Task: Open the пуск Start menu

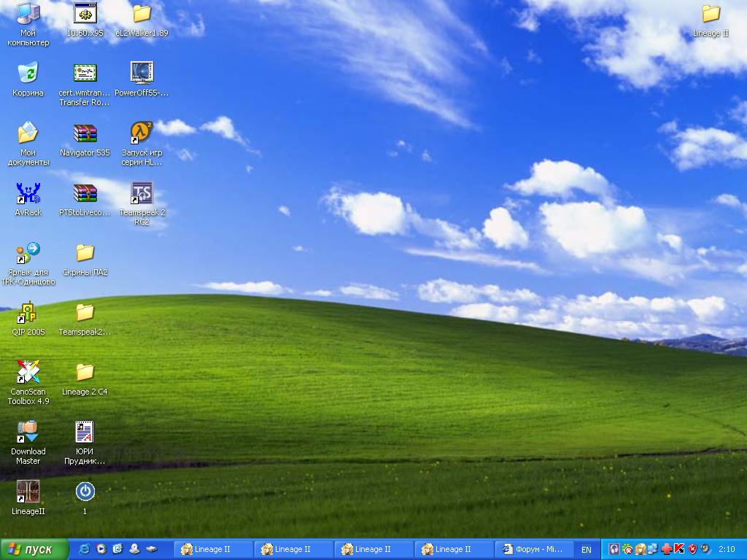Action: (x=34, y=550)
